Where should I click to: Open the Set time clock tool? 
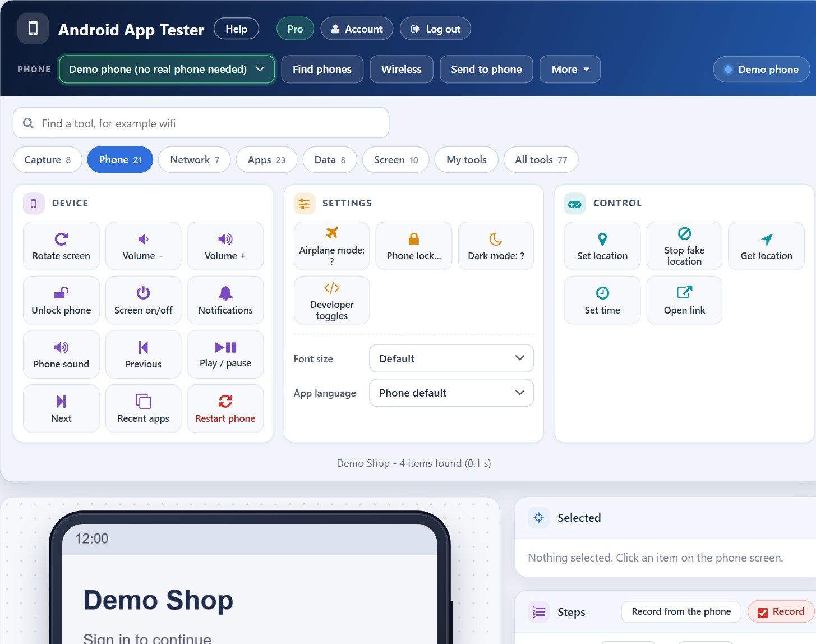click(x=602, y=300)
